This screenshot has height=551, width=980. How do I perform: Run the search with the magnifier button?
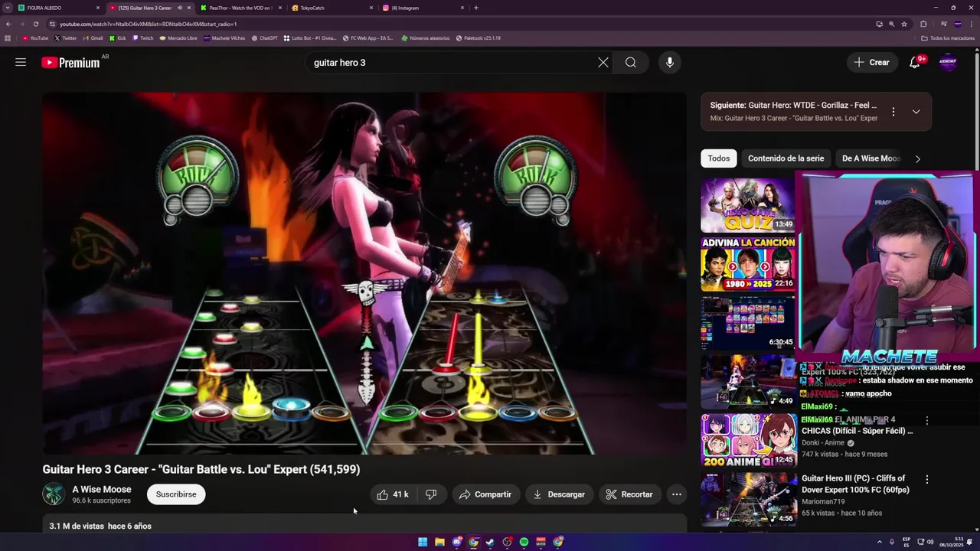[631, 63]
